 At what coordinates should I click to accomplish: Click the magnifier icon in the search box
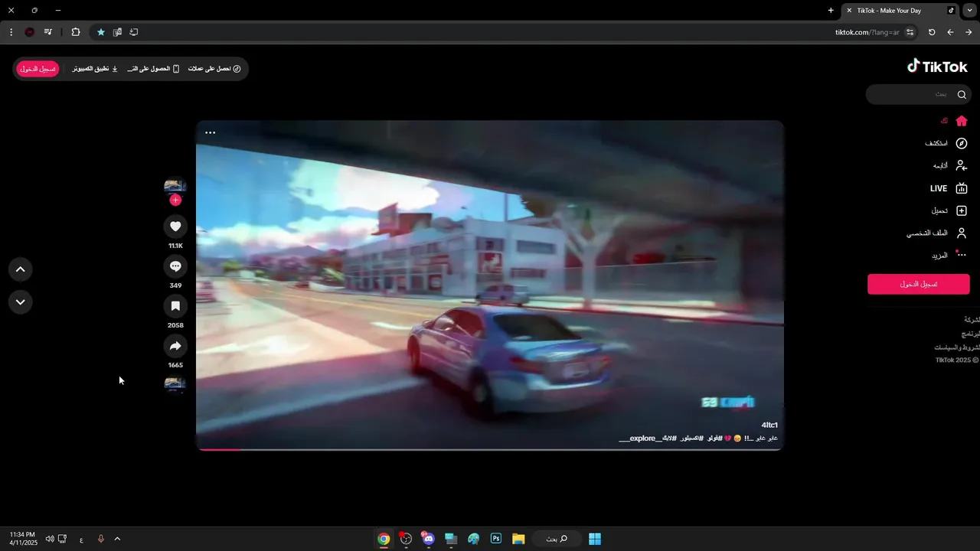[962, 94]
